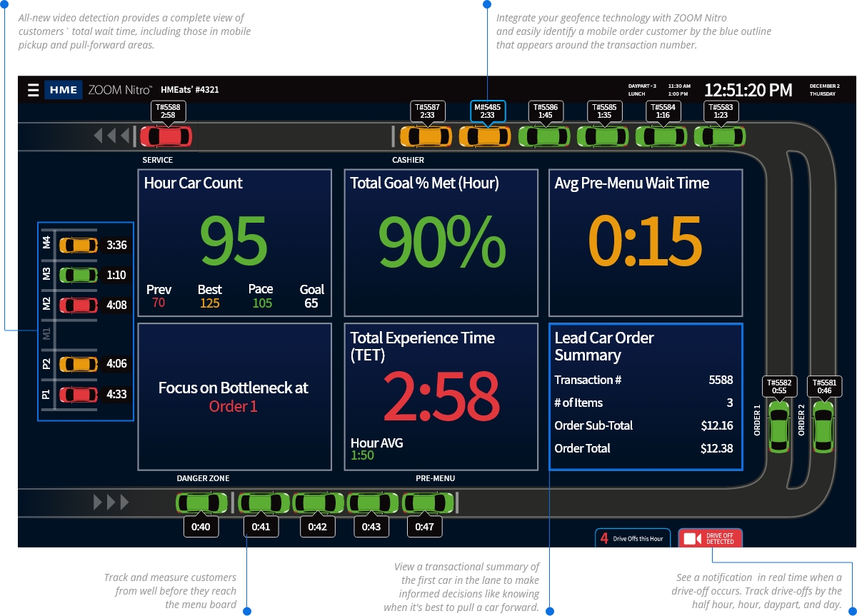The height and width of the screenshot is (616, 857).
Task: Click Best value 125
Action: [209, 303]
